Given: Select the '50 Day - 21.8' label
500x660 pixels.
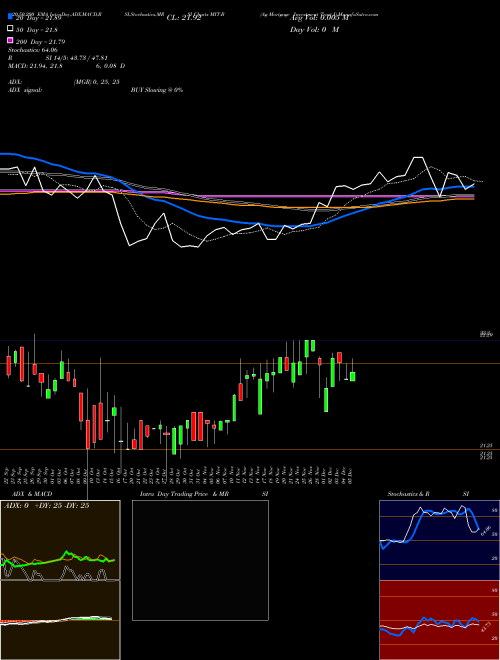Looking at the screenshot, I should pos(37,30).
